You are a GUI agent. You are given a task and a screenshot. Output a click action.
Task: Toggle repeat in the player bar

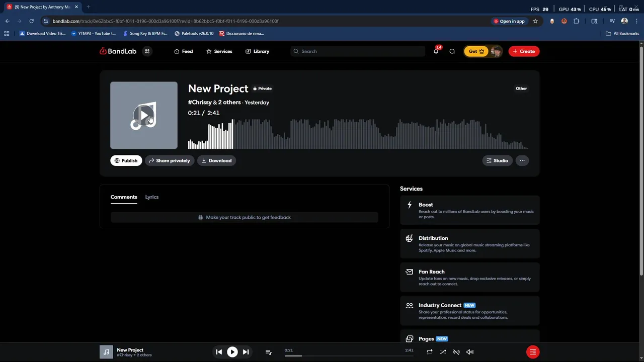(x=429, y=352)
